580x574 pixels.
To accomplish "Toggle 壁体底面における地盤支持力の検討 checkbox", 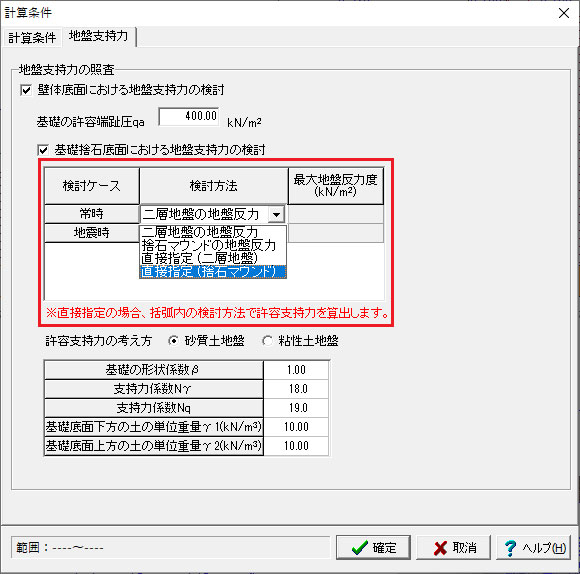I will 26,90.
